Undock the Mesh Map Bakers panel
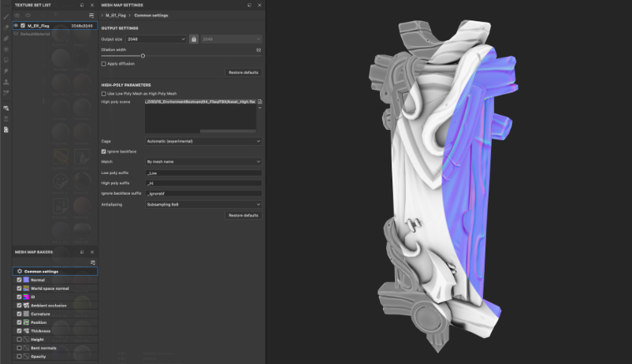This screenshot has height=364, width=632. point(82,252)
